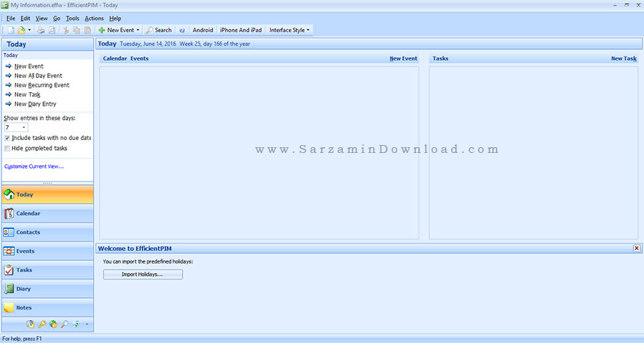Open the Interface Style dropdown

[289, 30]
